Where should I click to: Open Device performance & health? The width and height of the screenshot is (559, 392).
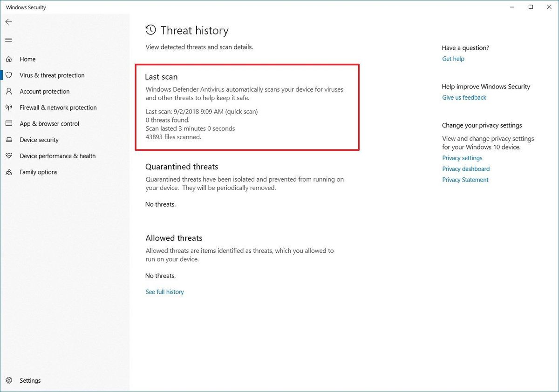pyautogui.click(x=58, y=156)
